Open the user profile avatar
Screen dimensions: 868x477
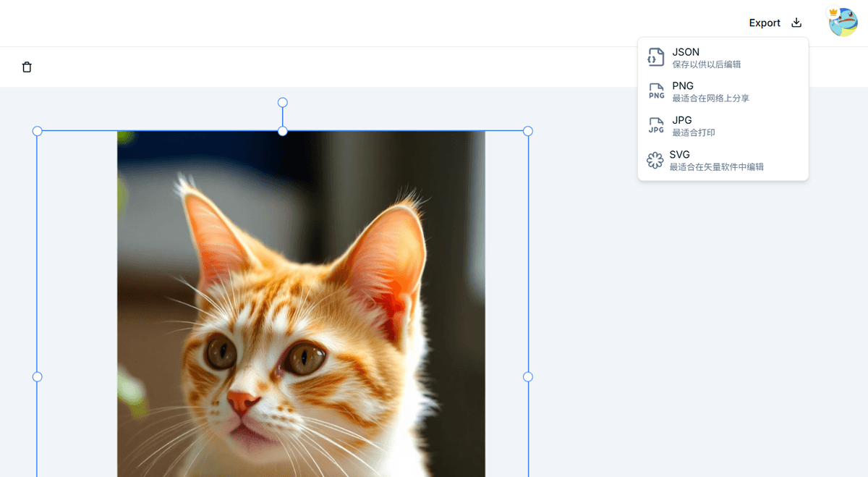(x=843, y=22)
